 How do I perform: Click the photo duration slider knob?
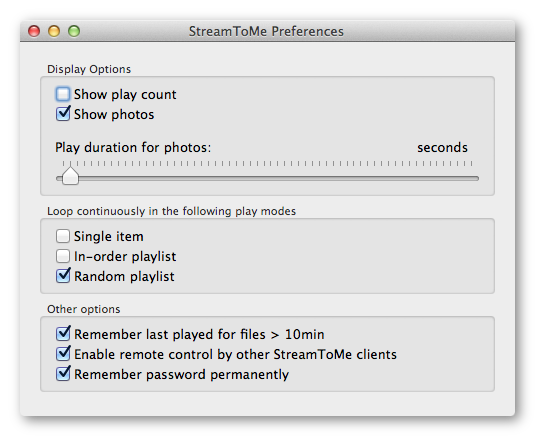(70, 176)
